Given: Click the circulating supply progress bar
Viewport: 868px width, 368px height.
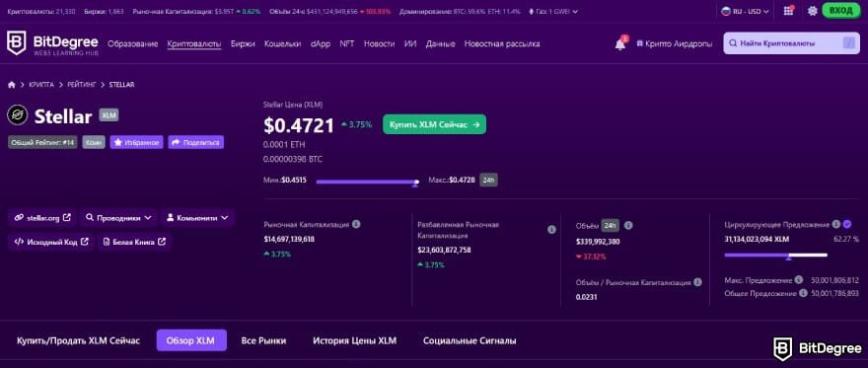Looking at the screenshot, I should tap(775, 256).
